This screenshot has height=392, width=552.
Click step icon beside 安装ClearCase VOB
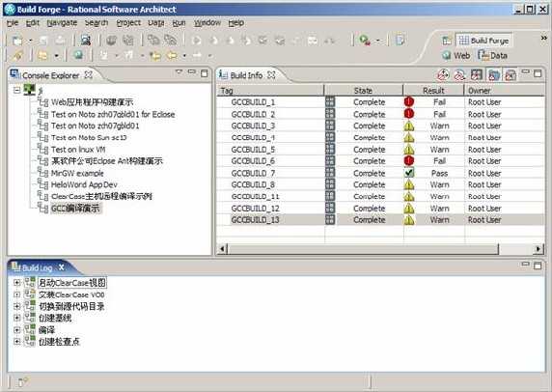[x=30, y=294]
